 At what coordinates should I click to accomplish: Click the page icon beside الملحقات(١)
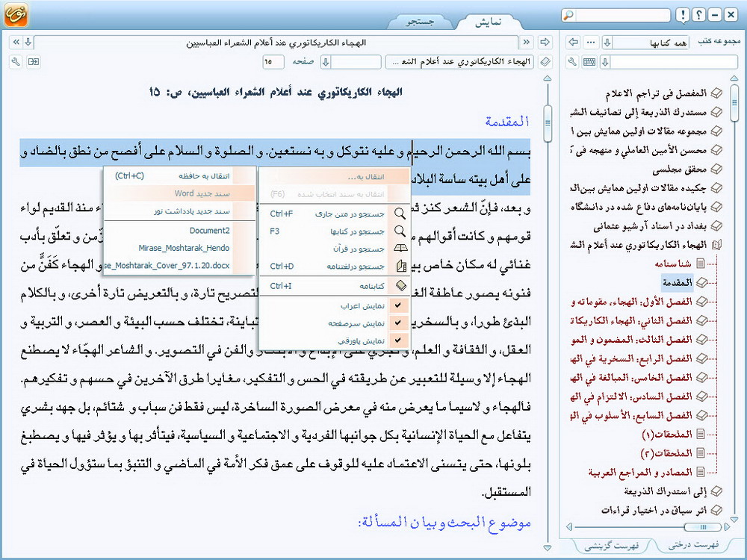click(x=701, y=435)
